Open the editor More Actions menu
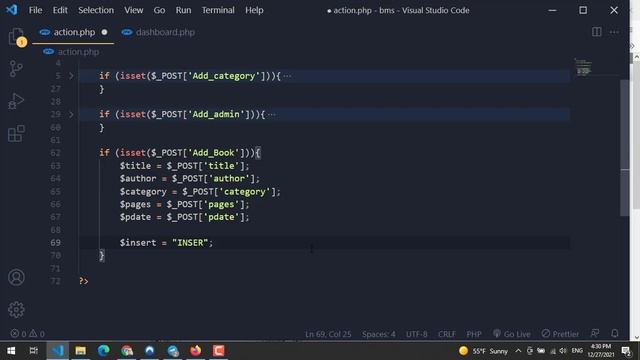The height and width of the screenshot is (360, 640). click(614, 32)
